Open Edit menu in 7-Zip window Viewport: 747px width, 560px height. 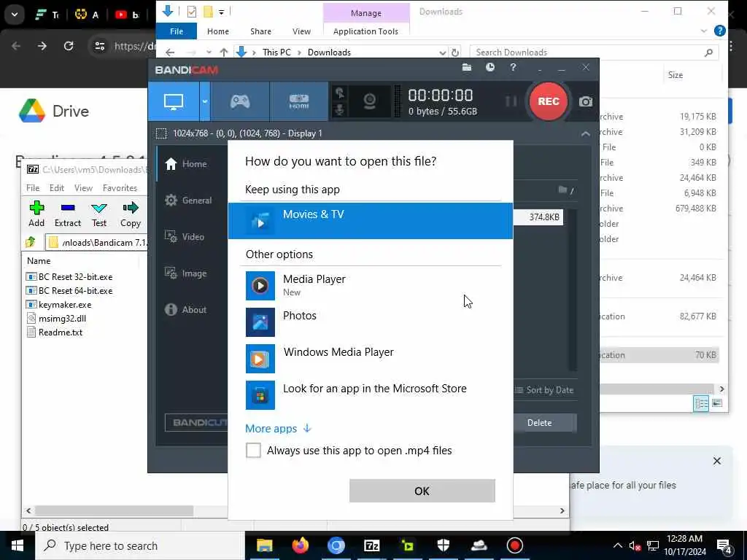pyautogui.click(x=57, y=188)
